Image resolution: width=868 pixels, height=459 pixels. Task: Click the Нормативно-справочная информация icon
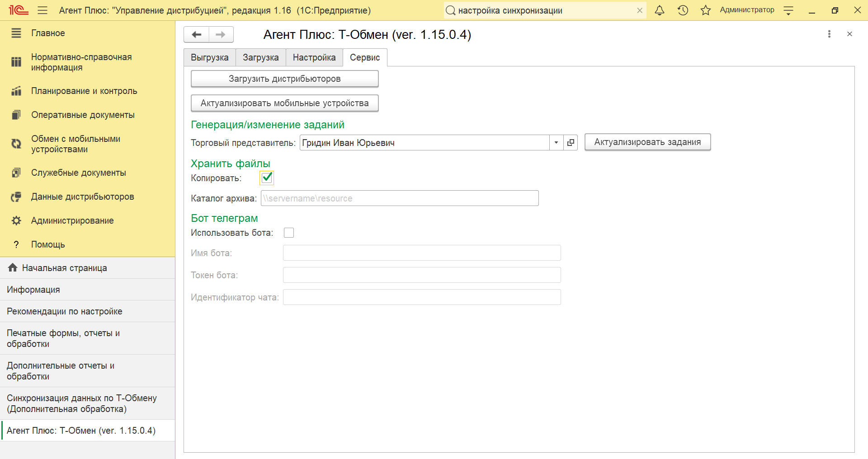tap(16, 62)
